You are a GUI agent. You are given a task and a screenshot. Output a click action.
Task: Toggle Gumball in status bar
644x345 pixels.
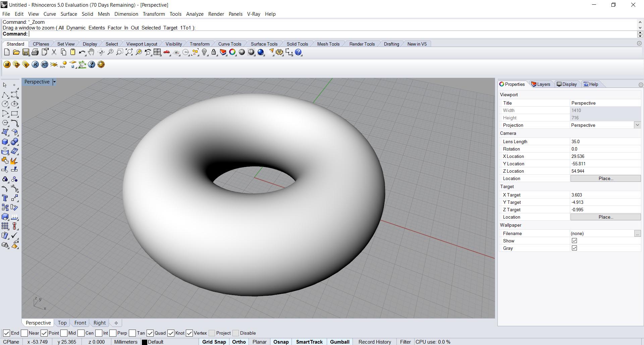(x=339, y=342)
